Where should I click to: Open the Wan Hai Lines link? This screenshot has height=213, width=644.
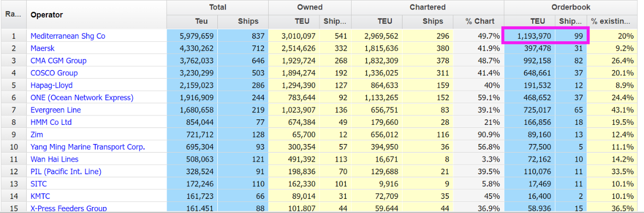54,159
